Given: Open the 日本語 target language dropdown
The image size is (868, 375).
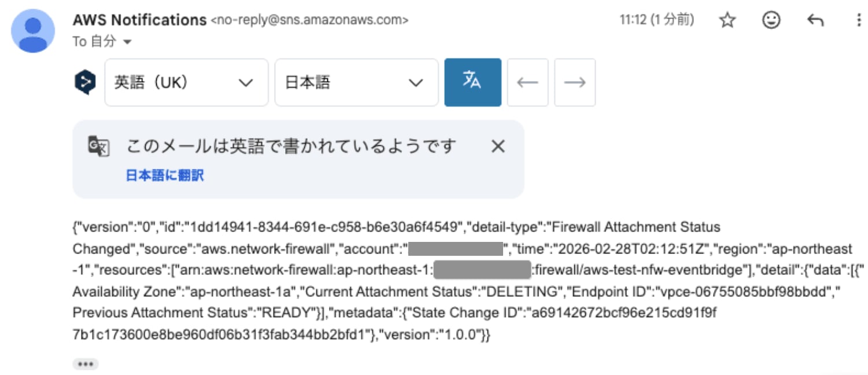Looking at the screenshot, I should click(356, 82).
